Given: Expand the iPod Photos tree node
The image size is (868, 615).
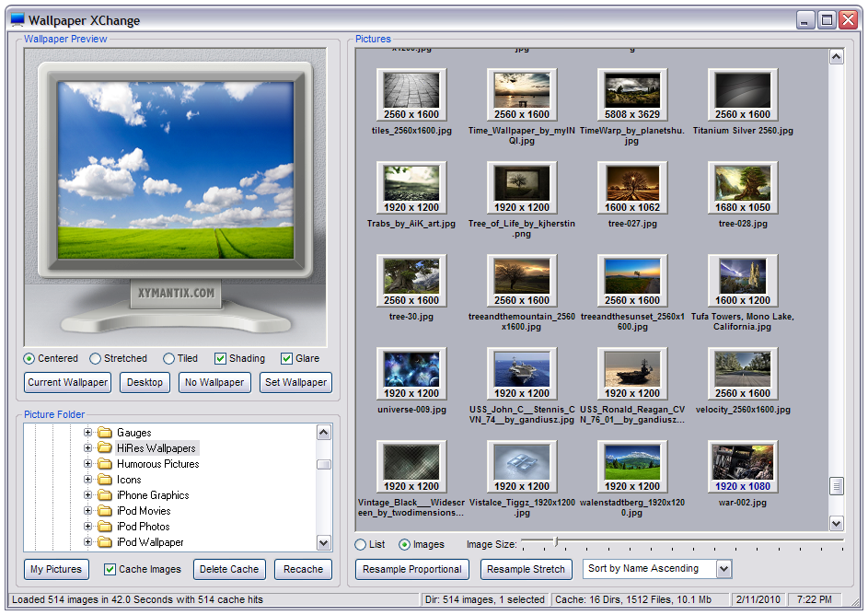Looking at the screenshot, I should coord(88,527).
